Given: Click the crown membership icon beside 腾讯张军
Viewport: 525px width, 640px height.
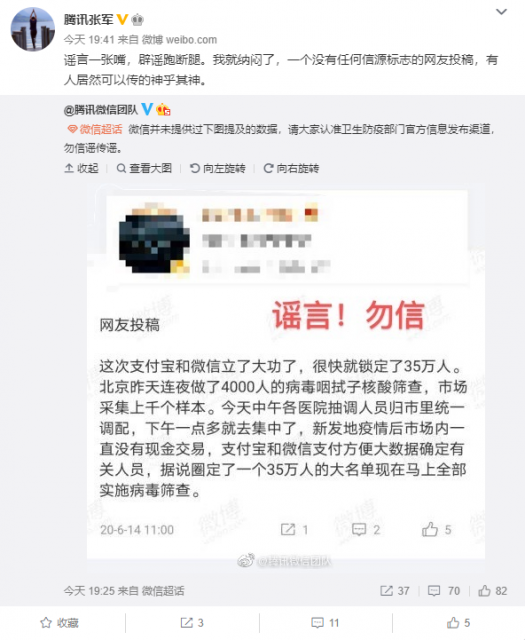Looking at the screenshot, I should pyautogui.click(x=138, y=20).
